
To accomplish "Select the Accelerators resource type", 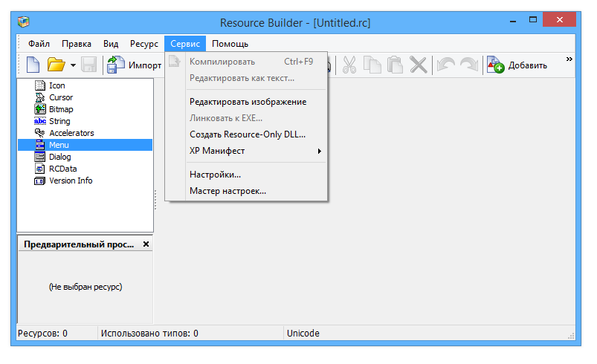I will click(x=71, y=133).
